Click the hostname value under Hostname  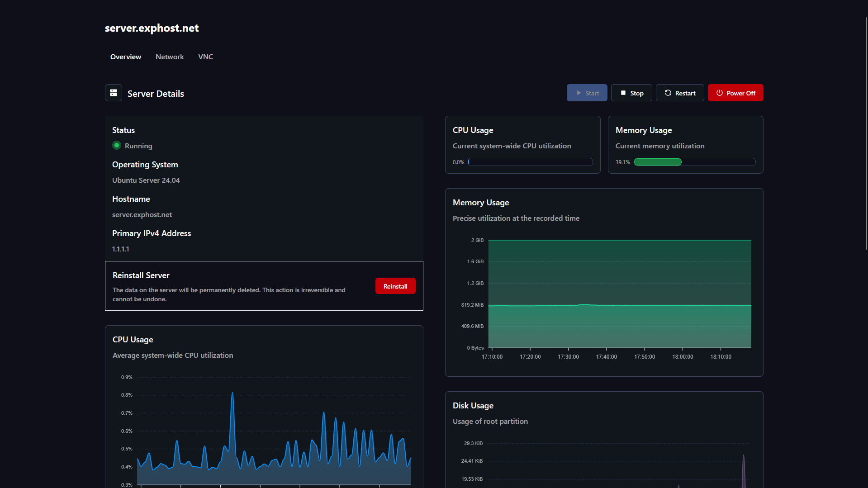click(x=142, y=215)
